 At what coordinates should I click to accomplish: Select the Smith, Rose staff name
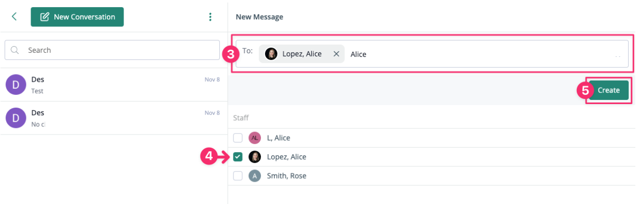[x=286, y=176]
